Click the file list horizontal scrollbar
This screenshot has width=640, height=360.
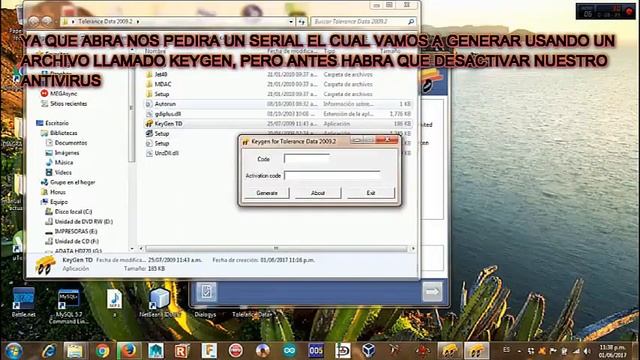click(276, 248)
